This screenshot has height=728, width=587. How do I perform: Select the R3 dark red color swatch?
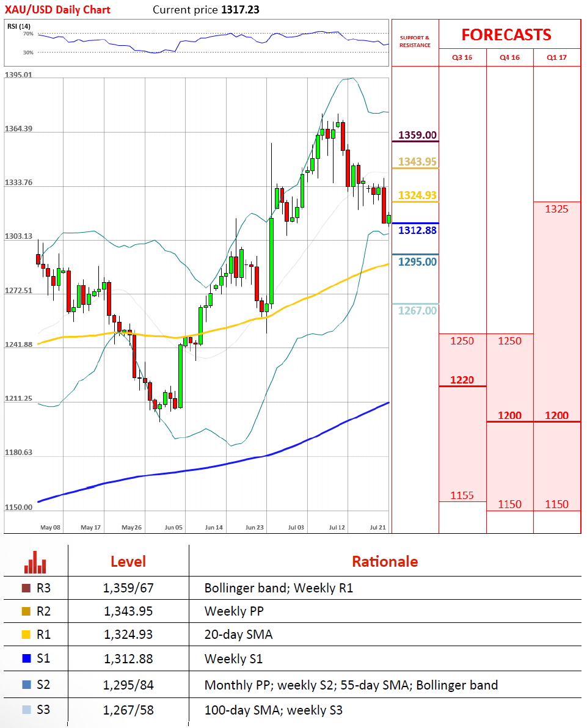point(26,588)
